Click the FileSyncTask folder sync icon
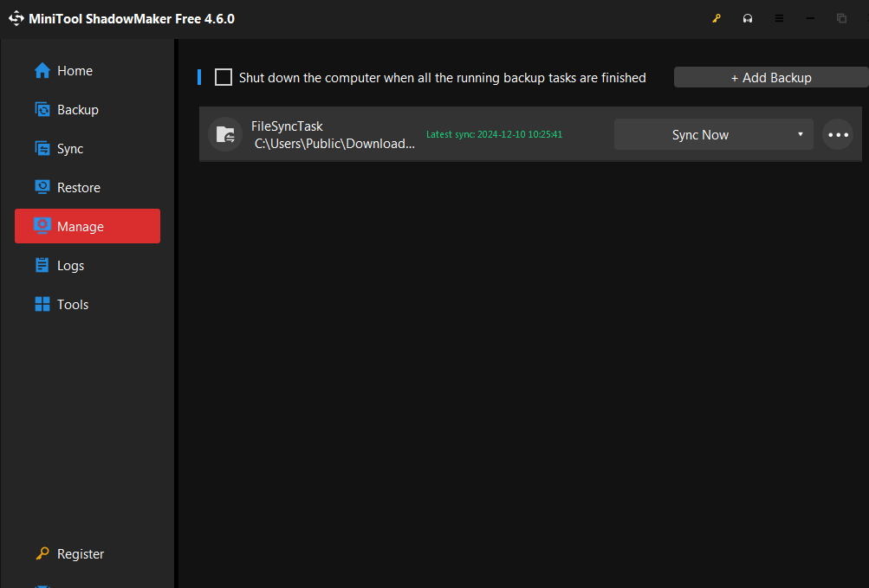The image size is (869, 588). pyautogui.click(x=225, y=134)
